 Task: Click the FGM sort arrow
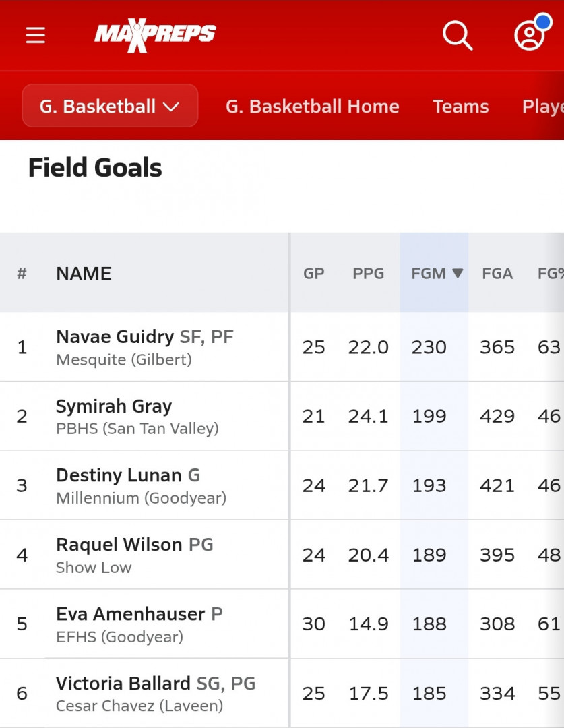tap(458, 273)
